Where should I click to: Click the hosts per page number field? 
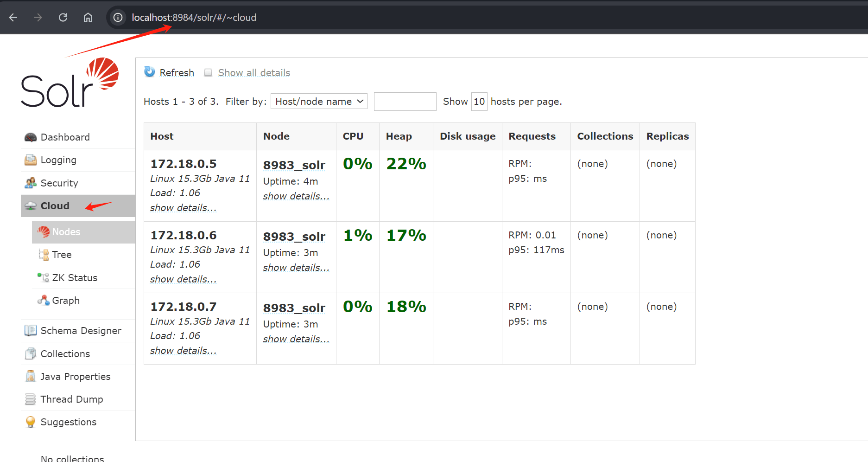click(x=479, y=102)
